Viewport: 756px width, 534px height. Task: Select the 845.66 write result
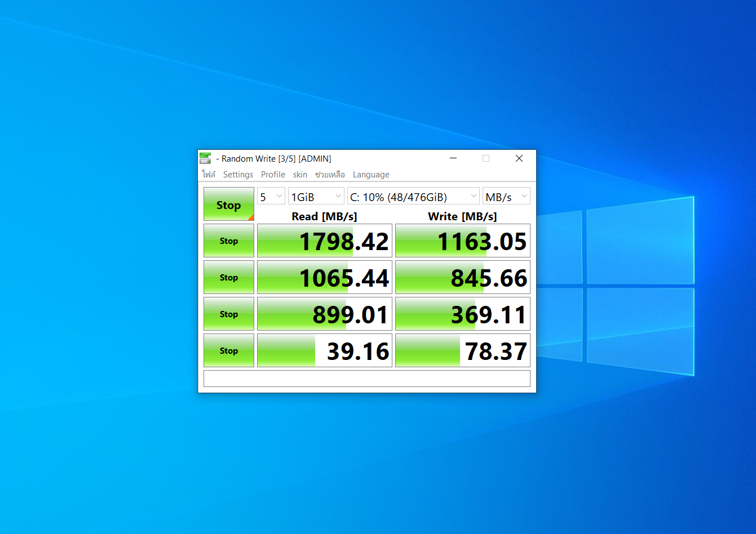[x=463, y=277]
